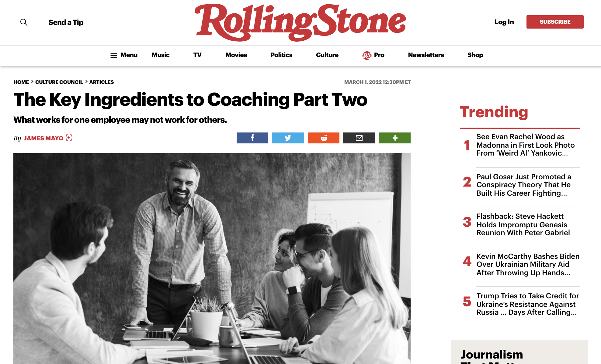601x364 pixels.
Task: Open the Send a Tip link
Action: (x=66, y=22)
